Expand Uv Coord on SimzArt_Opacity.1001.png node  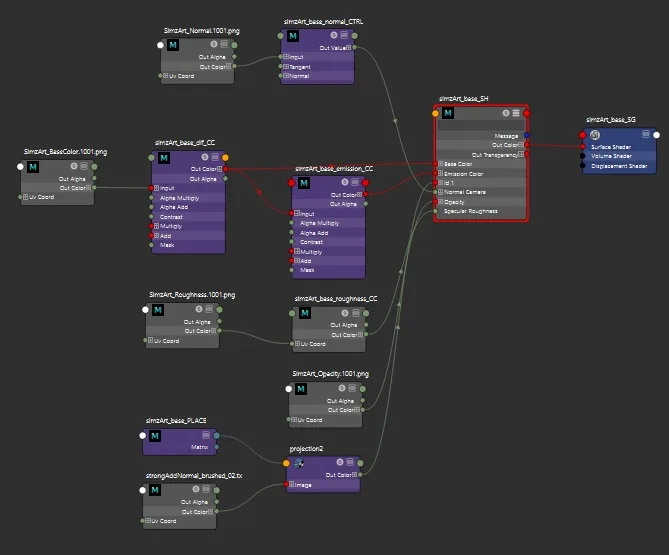click(294, 420)
